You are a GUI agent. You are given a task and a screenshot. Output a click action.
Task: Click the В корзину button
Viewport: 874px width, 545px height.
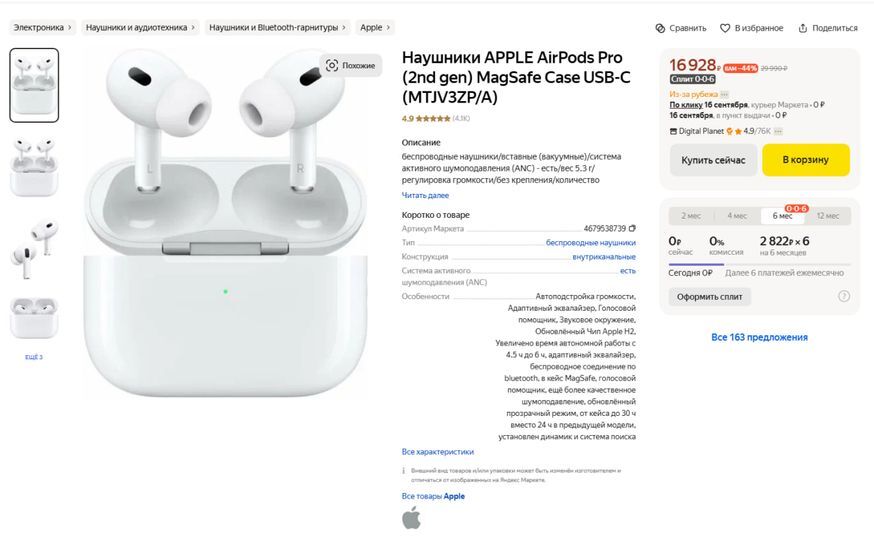805,160
